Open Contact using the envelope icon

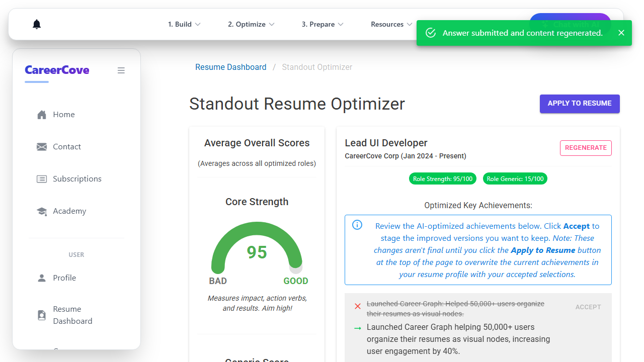click(42, 147)
